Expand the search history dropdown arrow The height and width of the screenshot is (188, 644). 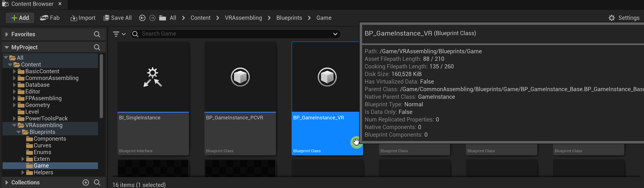coord(335,34)
